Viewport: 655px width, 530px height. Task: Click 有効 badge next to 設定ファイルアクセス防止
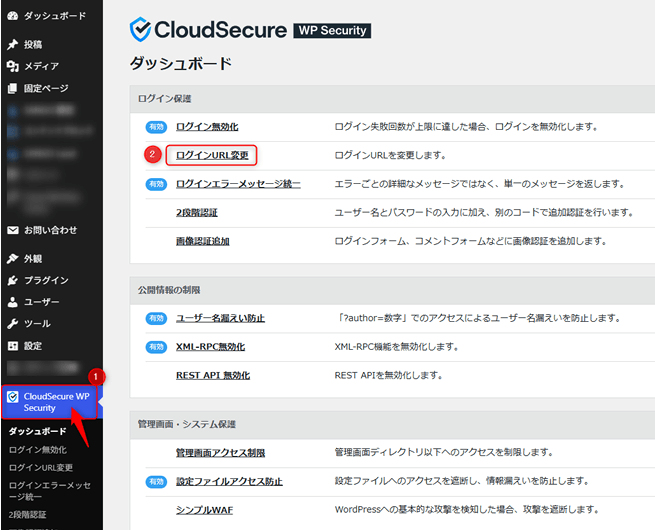pyautogui.click(x=156, y=482)
